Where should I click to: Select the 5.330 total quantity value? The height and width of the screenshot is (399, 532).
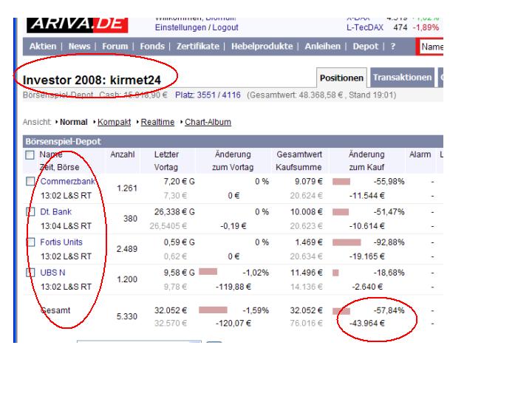coord(127,316)
